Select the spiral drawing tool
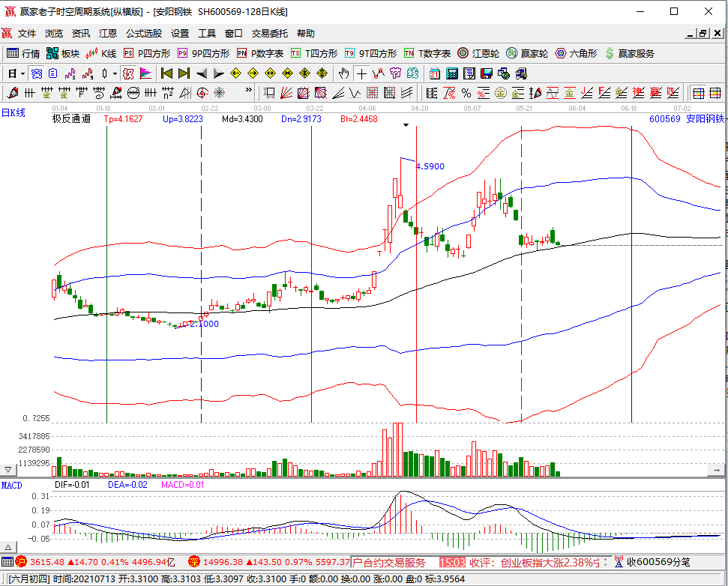The width and height of the screenshot is (728, 586). 202,93
